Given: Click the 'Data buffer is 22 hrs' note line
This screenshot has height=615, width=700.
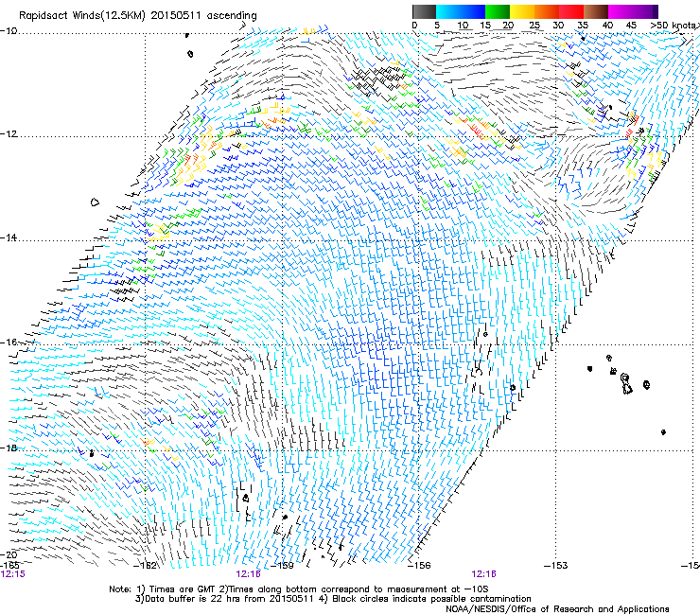Looking at the screenshot, I should pyautogui.click(x=333, y=599).
